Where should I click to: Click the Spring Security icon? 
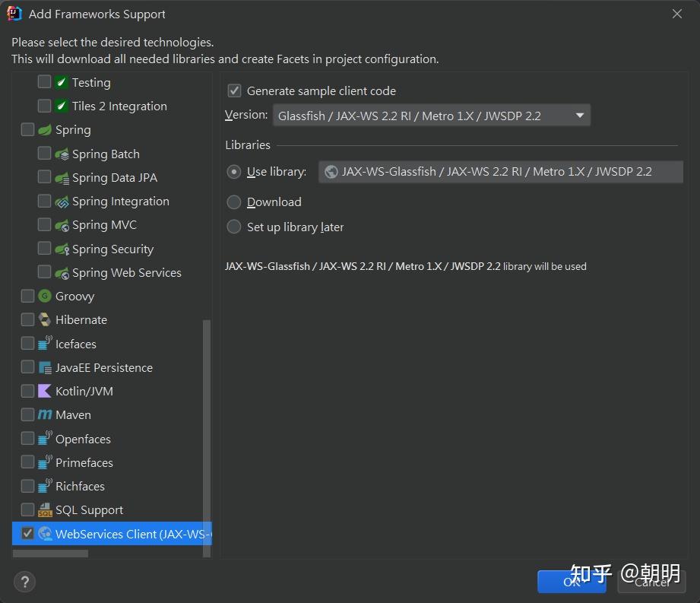point(62,249)
